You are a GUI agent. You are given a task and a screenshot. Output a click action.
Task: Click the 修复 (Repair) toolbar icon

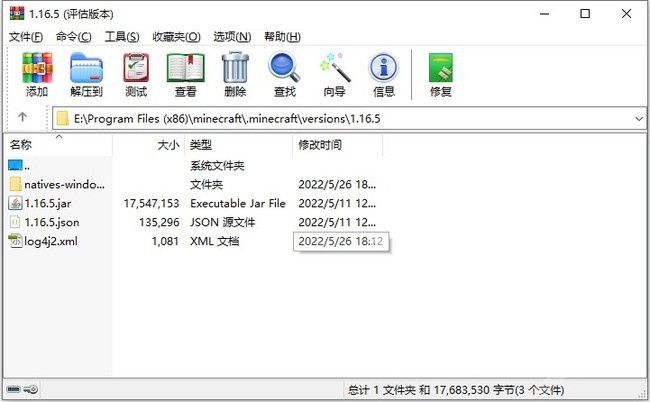coord(441,75)
